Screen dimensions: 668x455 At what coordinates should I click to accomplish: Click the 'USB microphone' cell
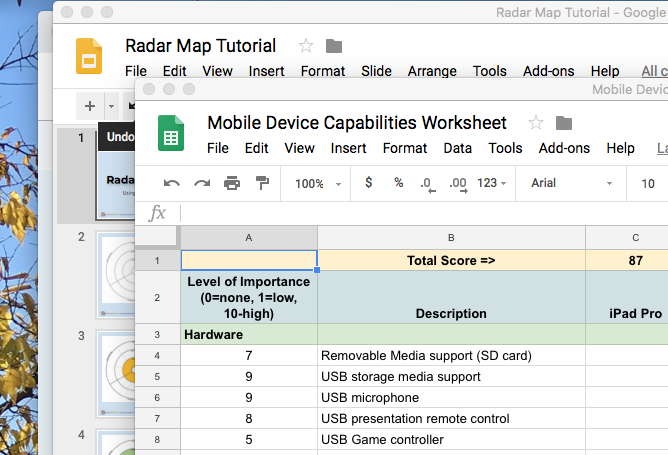(x=451, y=397)
